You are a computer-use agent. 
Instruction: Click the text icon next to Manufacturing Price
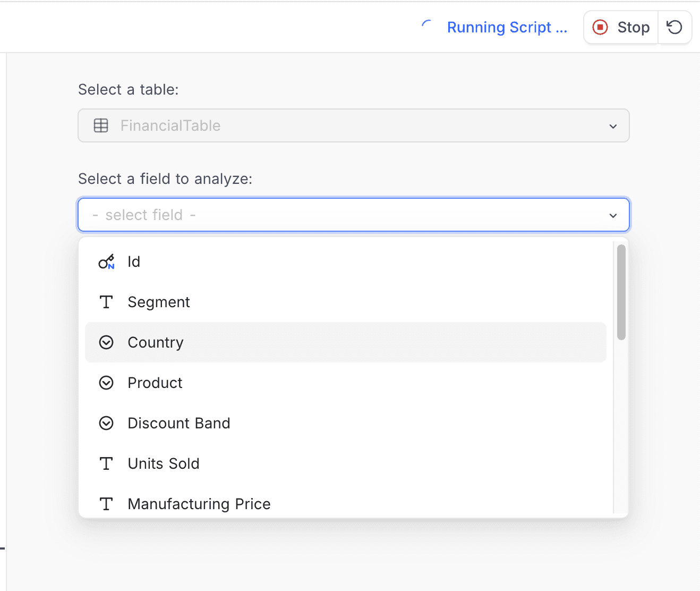coord(106,504)
